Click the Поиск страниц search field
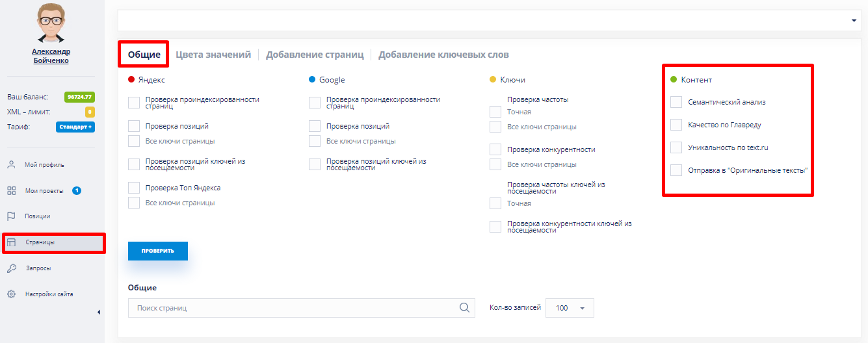Screen dimensions: 868x343 click(293, 308)
